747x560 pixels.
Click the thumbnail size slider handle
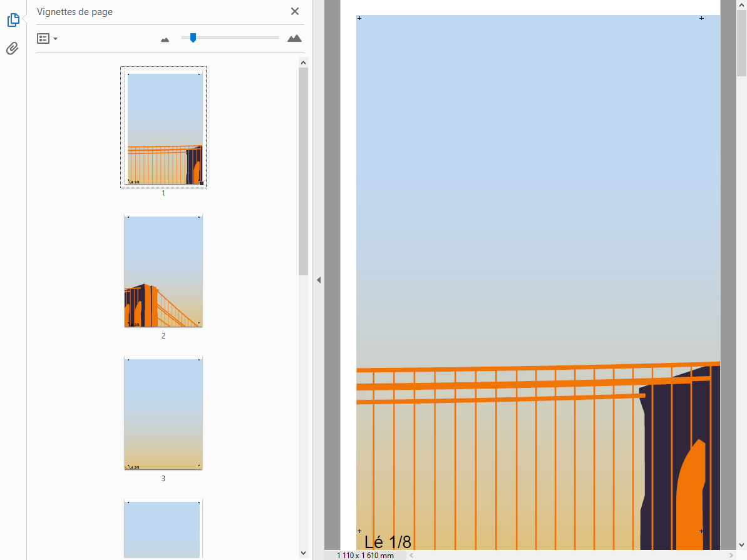[193, 38]
